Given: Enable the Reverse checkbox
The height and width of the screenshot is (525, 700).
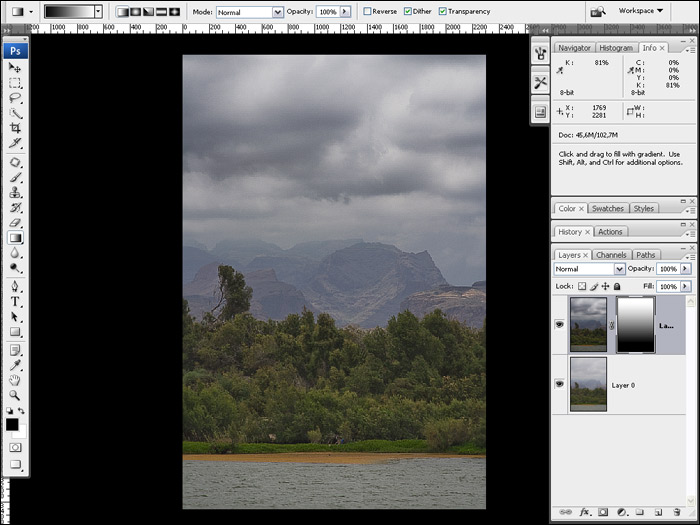Looking at the screenshot, I should [367, 12].
